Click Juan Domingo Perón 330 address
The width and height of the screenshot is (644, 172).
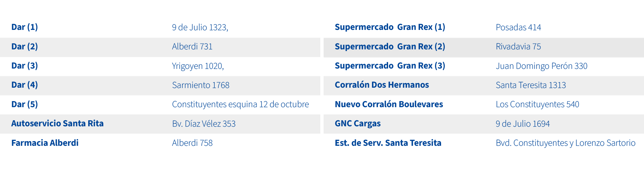(x=541, y=66)
